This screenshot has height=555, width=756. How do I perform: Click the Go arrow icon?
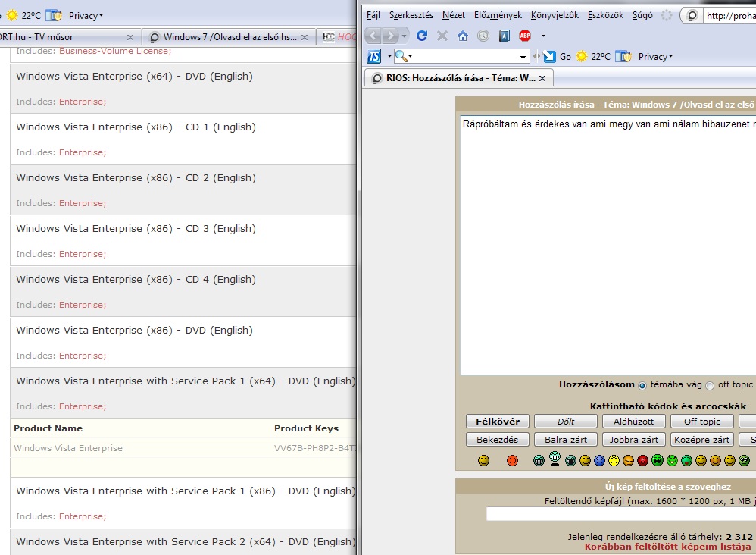(549, 56)
